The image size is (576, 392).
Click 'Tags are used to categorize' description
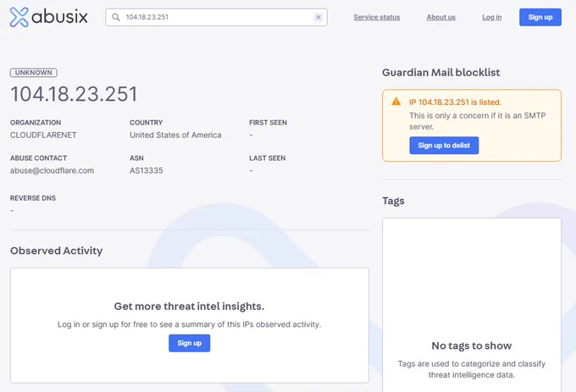point(472,369)
